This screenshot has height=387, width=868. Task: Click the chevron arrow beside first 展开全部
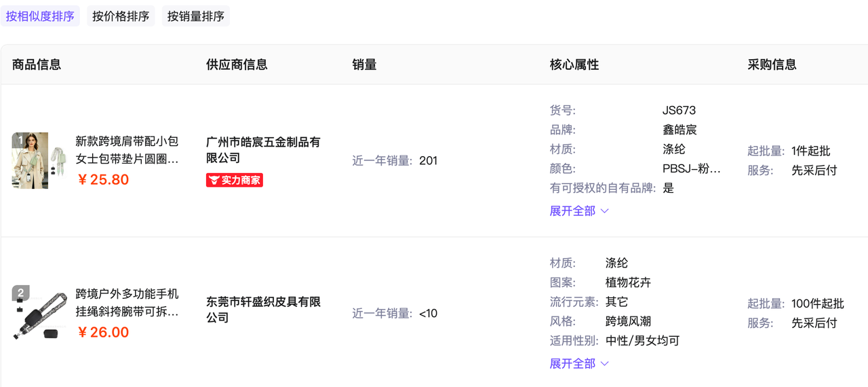click(605, 211)
